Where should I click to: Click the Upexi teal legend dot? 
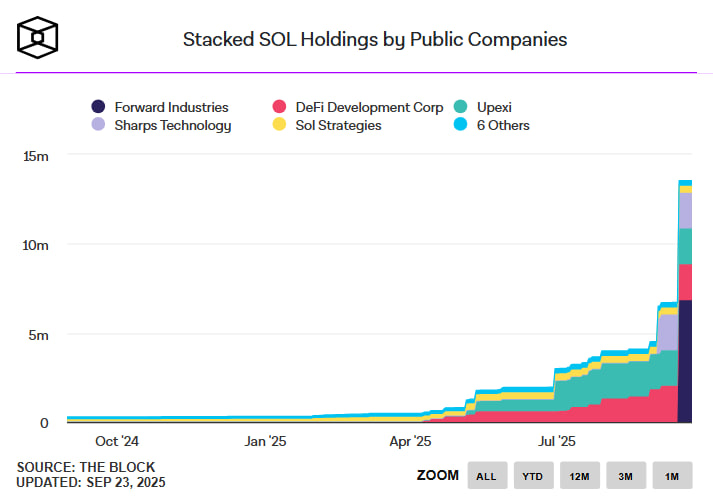coord(461,107)
